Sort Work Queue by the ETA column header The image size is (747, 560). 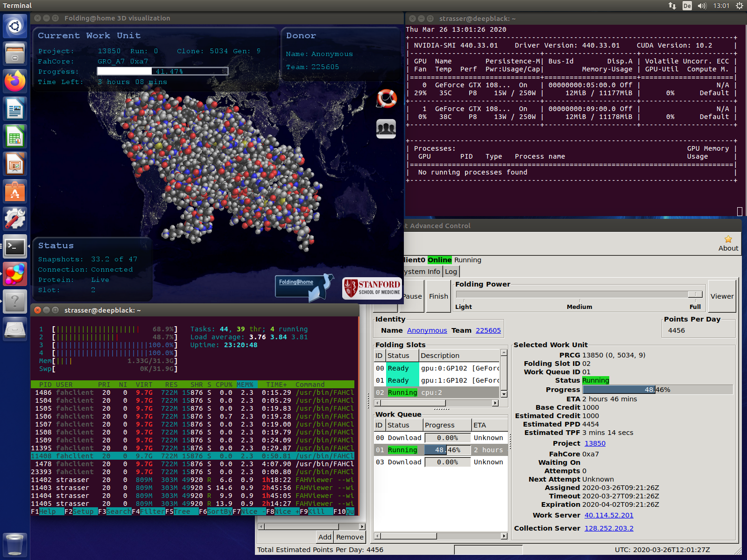[490, 425]
